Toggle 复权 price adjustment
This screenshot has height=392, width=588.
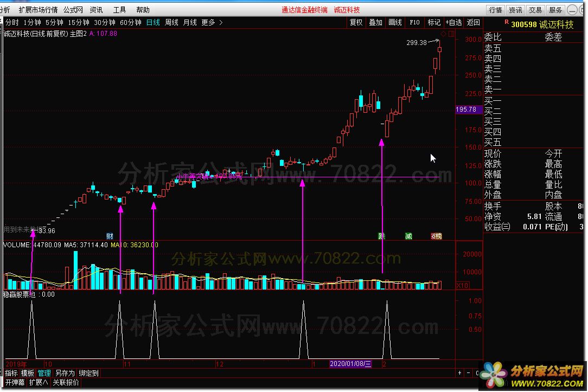pos(356,22)
